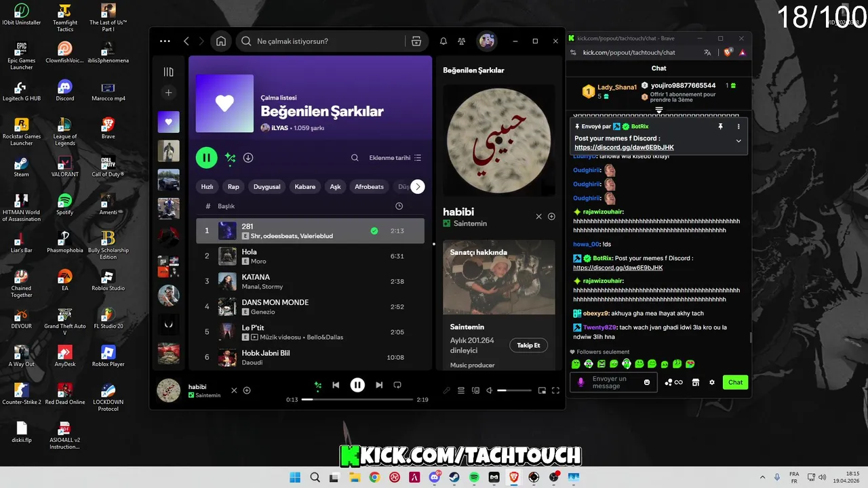Send the message with green Chat button

click(x=735, y=382)
